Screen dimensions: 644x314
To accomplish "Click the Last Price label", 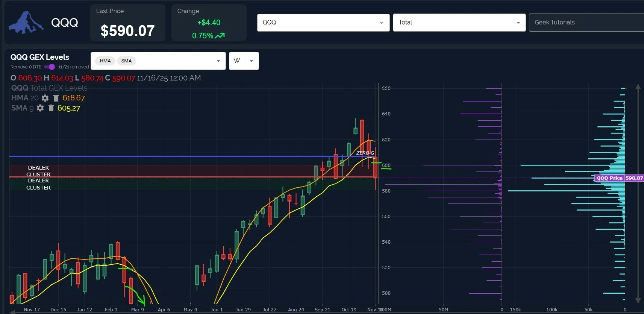I will tap(110, 11).
